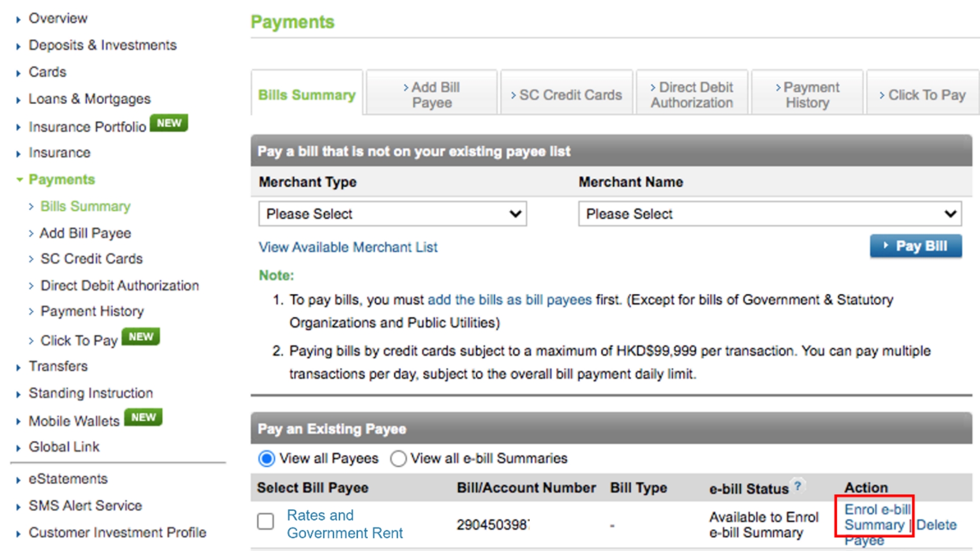Select the View all Payees radio button
Image resolution: width=980 pixels, height=551 pixels.
tap(266, 459)
